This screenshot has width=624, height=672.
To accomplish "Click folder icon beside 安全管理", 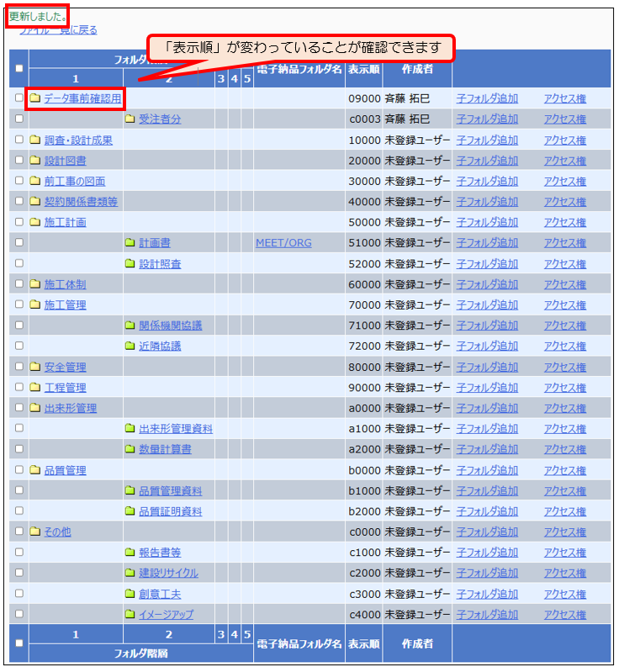I will 35,367.
